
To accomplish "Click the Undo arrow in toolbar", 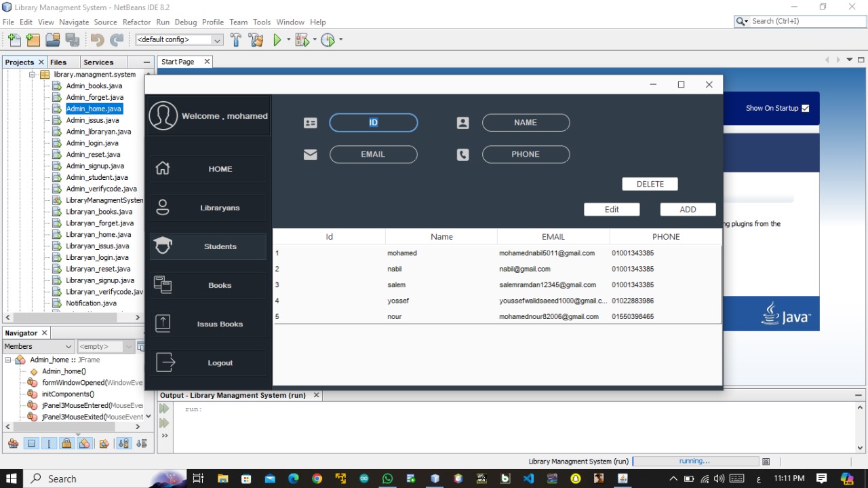I will click(97, 40).
